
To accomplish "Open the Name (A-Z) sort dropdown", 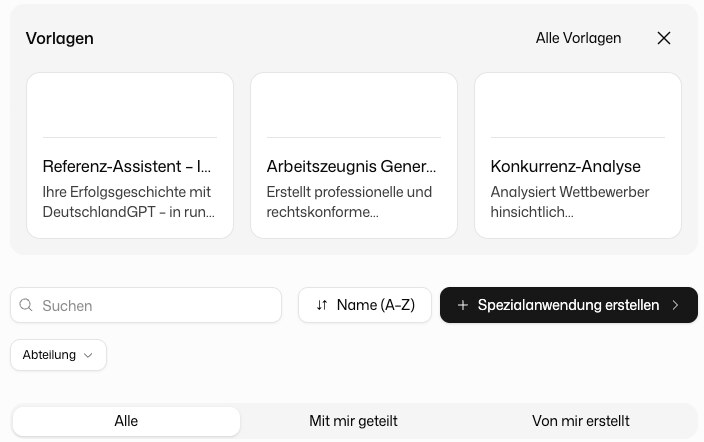I will [x=365, y=305].
